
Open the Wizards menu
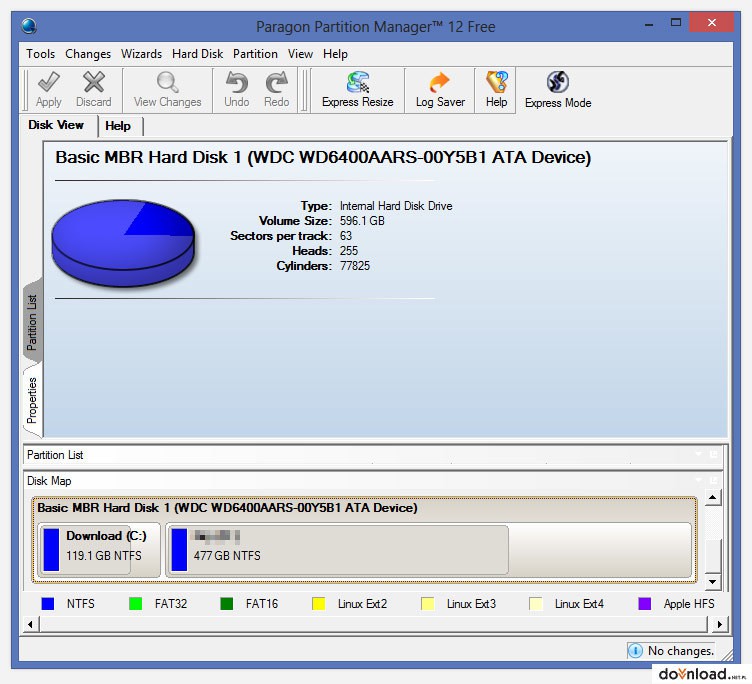tap(141, 54)
